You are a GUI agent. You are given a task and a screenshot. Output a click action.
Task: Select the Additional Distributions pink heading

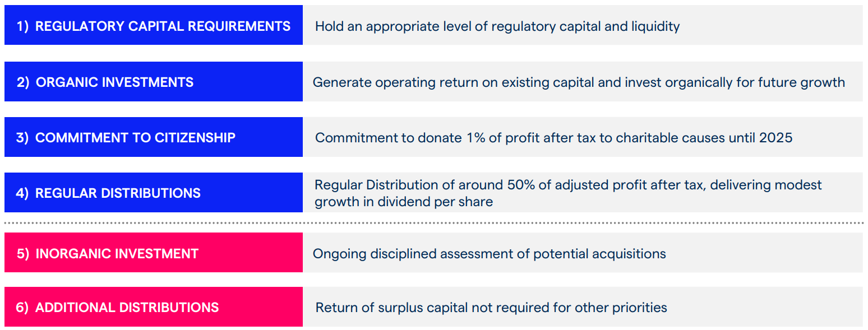[154, 307]
